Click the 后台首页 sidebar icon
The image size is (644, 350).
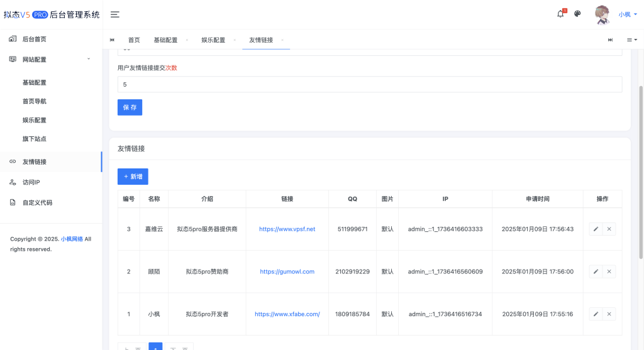tap(13, 38)
